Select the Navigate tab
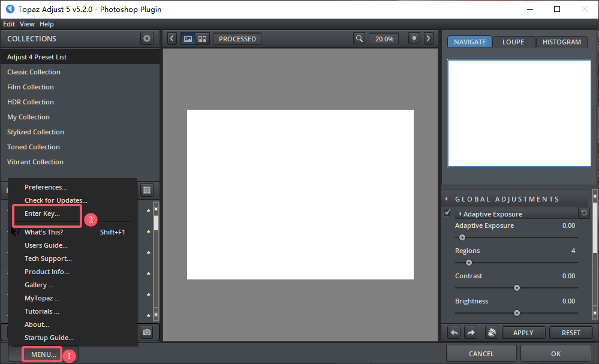This screenshot has height=364, width=599. click(x=470, y=41)
